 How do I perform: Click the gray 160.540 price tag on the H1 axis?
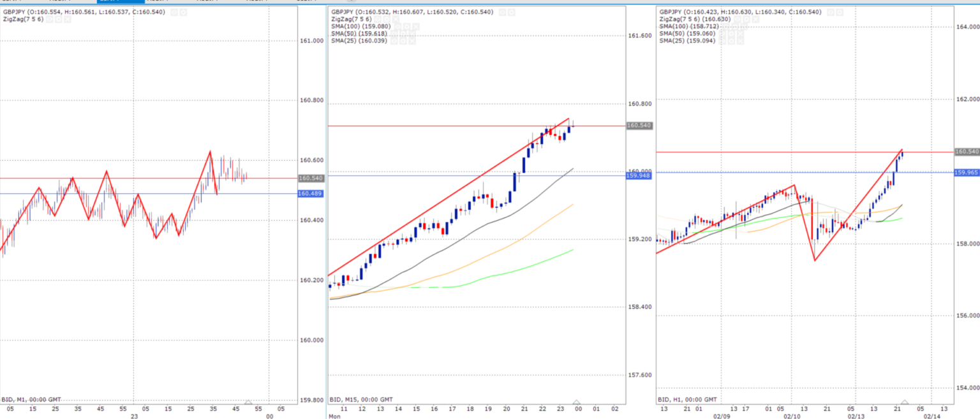966,152
